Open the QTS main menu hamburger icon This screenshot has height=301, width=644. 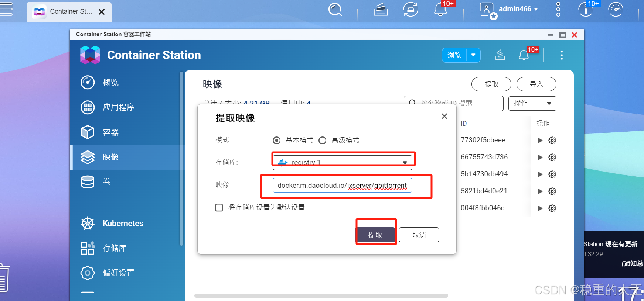[x=6, y=9]
